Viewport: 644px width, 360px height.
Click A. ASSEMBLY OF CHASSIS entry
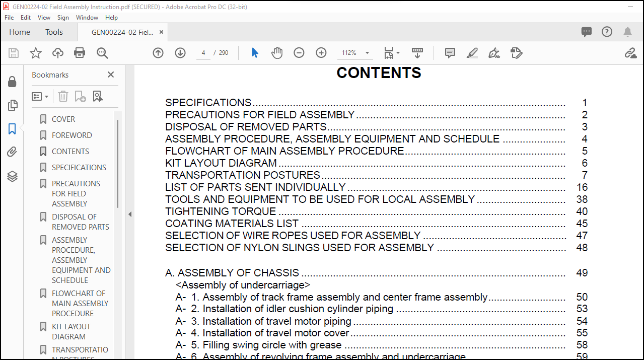pyautogui.click(x=376, y=273)
